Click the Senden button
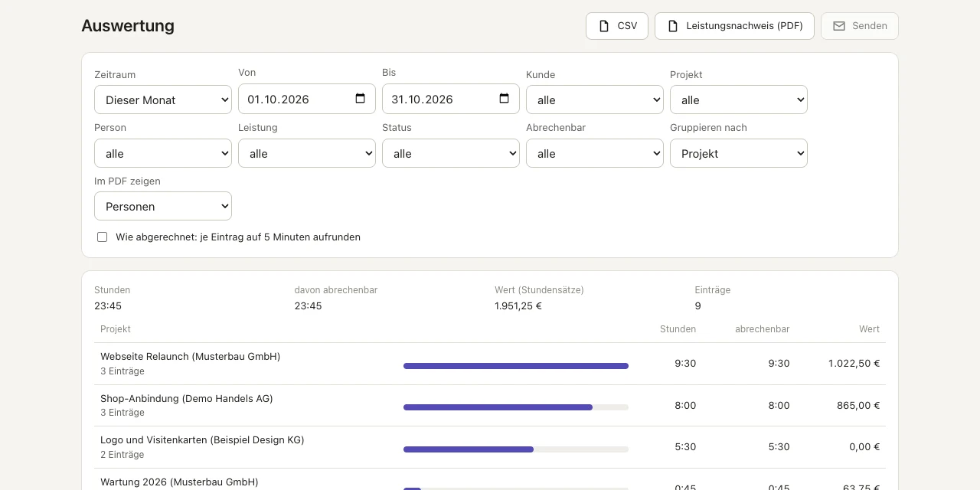980x490 pixels. [860, 26]
